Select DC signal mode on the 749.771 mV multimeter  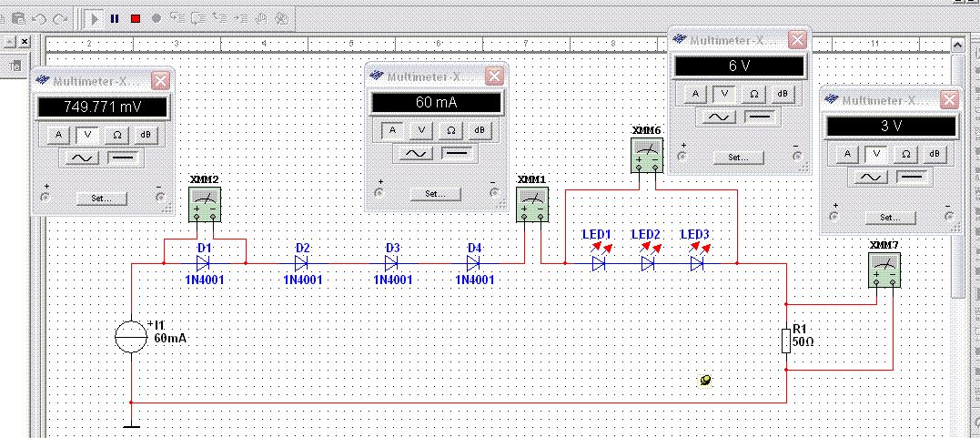point(121,158)
